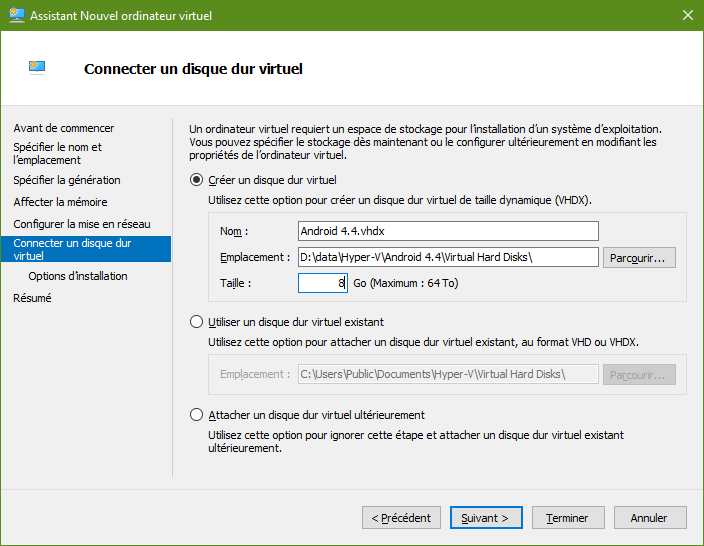Close the Assistant Nouvel ordinateur virtuel window
The height and width of the screenshot is (546, 704).
tap(687, 15)
